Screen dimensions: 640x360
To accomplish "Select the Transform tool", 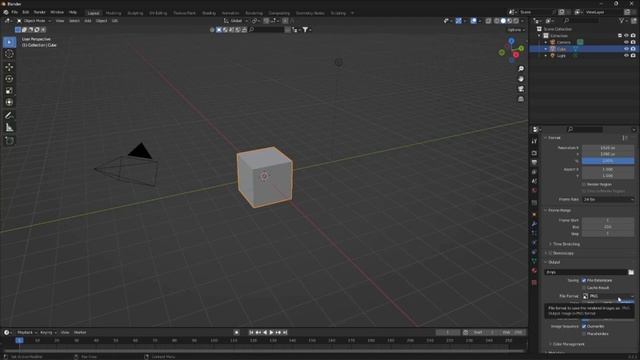I will [9, 102].
